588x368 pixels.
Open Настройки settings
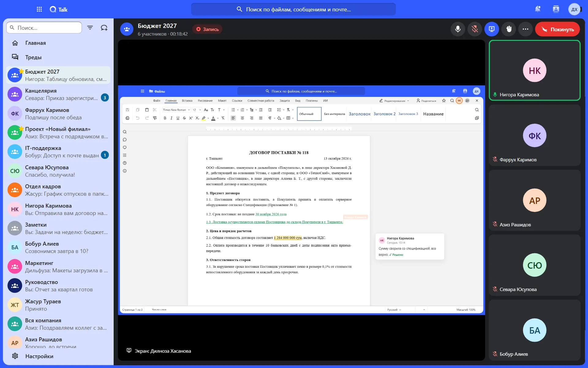(x=58, y=356)
